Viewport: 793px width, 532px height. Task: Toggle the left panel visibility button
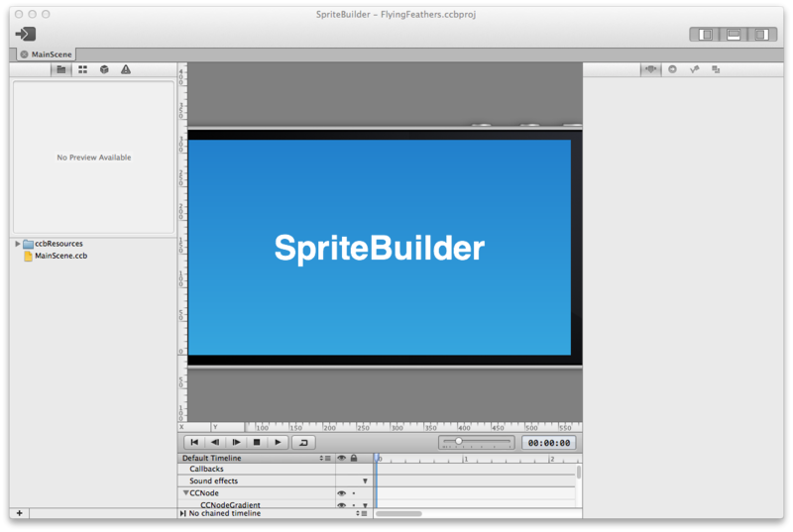[x=706, y=35]
